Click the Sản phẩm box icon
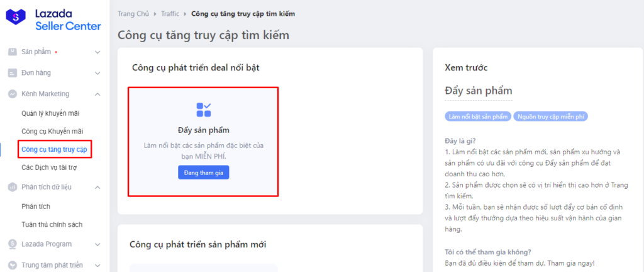This screenshot has height=272, width=644. (x=13, y=52)
